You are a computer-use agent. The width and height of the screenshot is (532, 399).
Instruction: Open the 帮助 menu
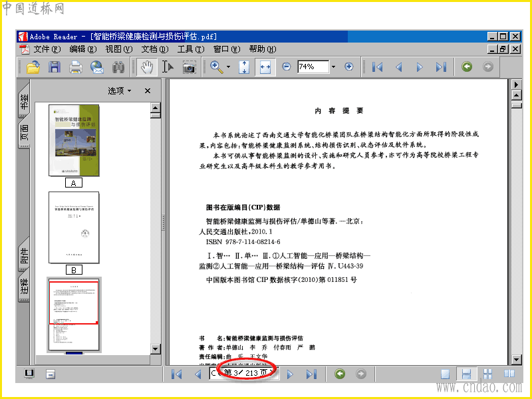coord(262,49)
